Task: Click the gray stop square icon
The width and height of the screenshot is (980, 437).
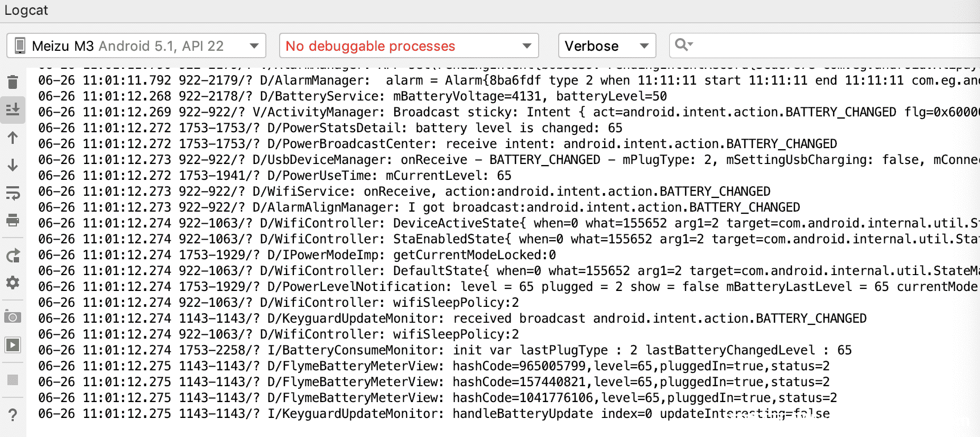Action: coord(13,380)
